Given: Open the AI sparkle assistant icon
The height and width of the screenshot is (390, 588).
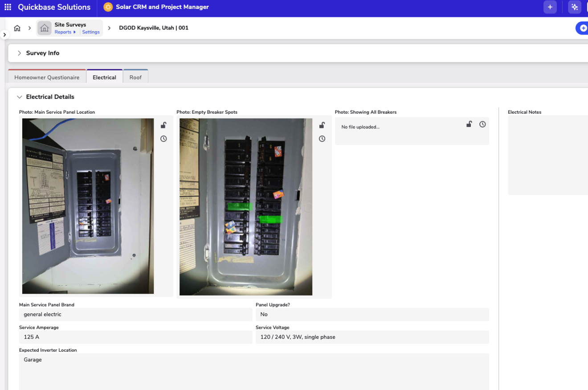Looking at the screenshot, I should coord(574,7).
